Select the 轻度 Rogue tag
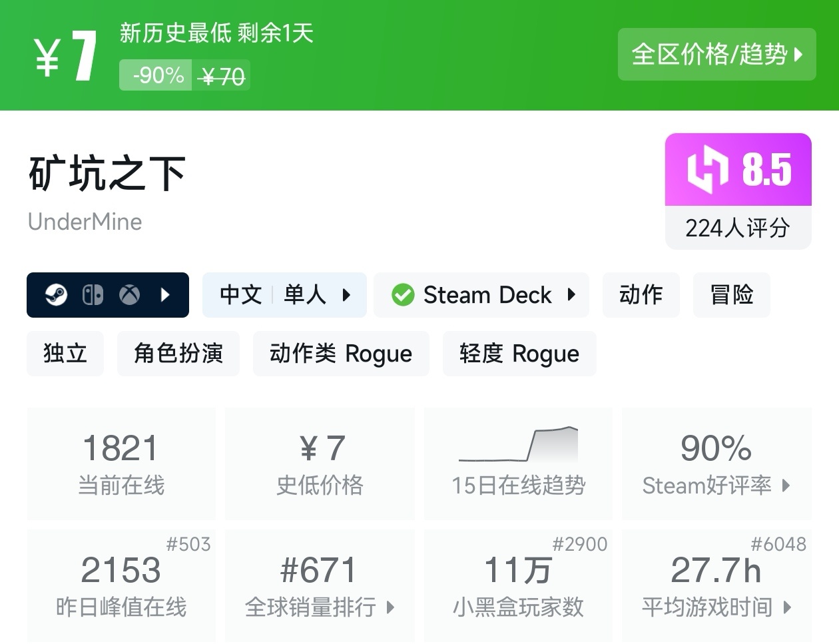 (x=519, y=353)
